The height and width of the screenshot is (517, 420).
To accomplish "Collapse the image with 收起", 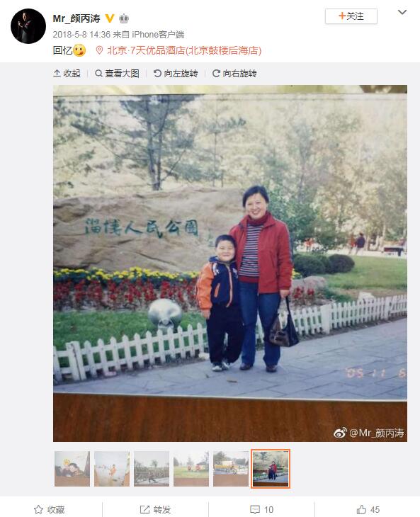I will click(67, 73).
